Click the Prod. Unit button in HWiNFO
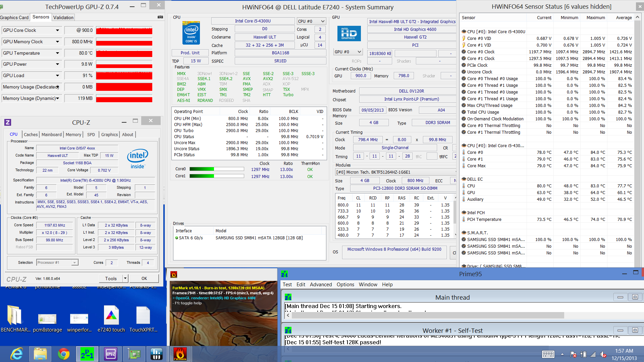This screenshot has height=362, width=644. click(190, 53)
